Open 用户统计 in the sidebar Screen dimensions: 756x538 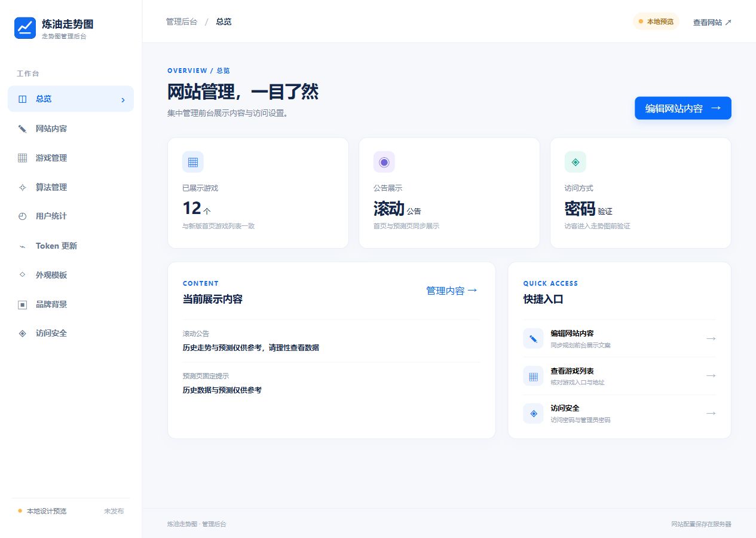point(71,216)
